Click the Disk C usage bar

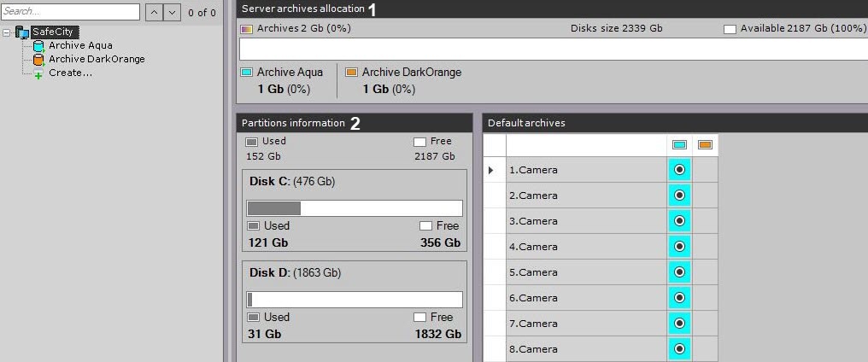point(355,208)
